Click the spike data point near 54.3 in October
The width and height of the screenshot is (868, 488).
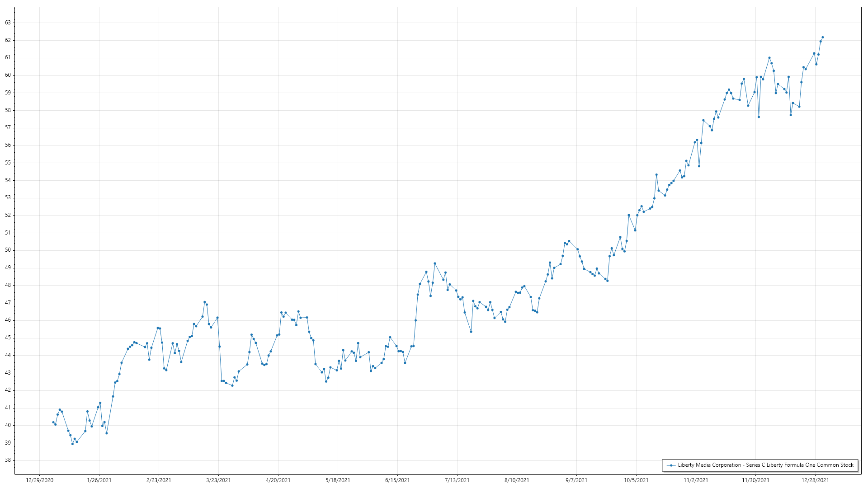click(x=656, y=175)
